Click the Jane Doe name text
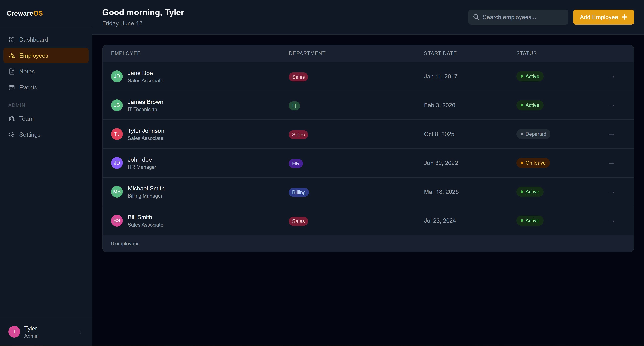 pyautogui.click(x=140, y=73)
